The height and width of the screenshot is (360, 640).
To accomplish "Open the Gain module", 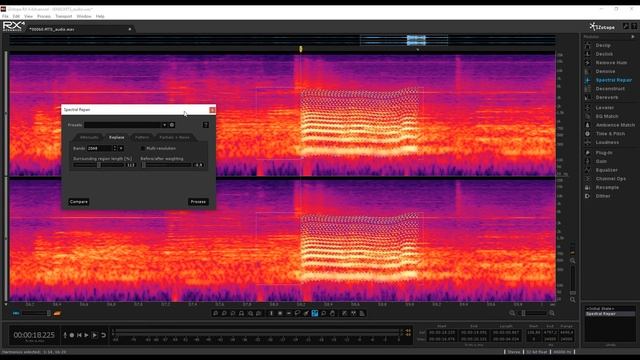I will [x=601, y=161].
